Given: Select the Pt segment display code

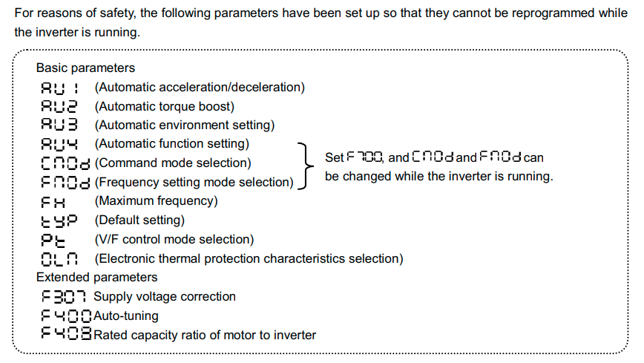Looking at the screenshot, I should (54, 240).
